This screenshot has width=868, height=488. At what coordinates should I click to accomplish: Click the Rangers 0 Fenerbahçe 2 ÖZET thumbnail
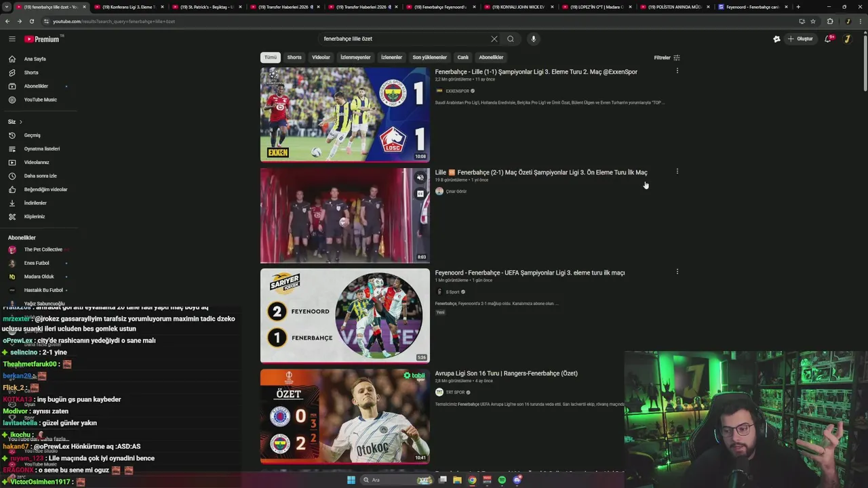(x=345, y=416)
